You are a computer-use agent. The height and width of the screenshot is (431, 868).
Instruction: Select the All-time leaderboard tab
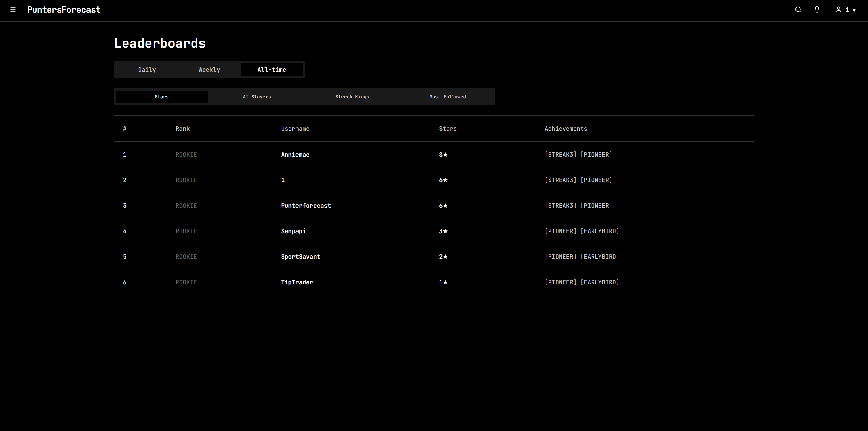(271, 69)
